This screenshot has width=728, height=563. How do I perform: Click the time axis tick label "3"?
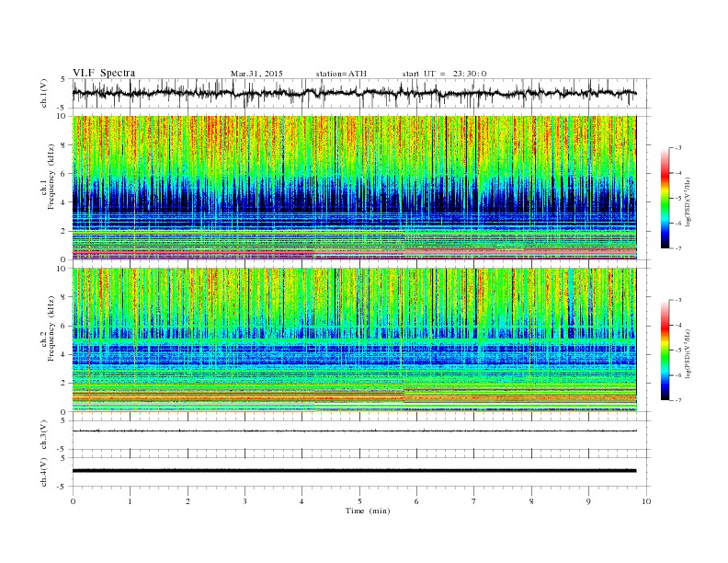coord(245,501)
